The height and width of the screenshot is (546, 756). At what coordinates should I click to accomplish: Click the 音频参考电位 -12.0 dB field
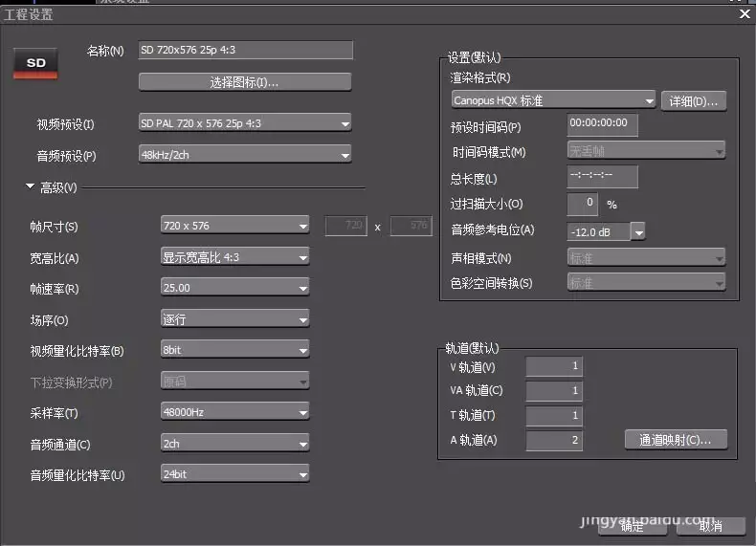point(598,231)
